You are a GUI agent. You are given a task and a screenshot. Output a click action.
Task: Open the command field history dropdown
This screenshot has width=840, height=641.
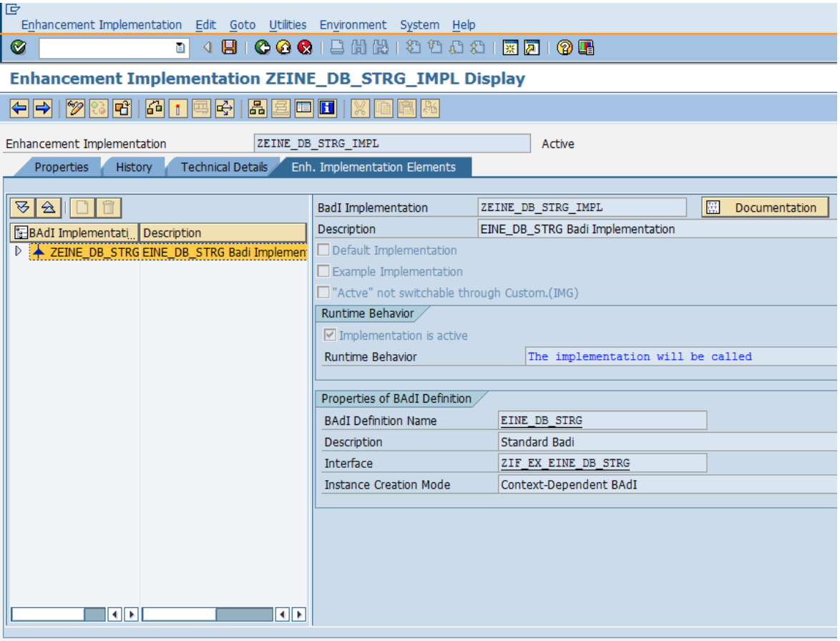click(x=180, y=48)
